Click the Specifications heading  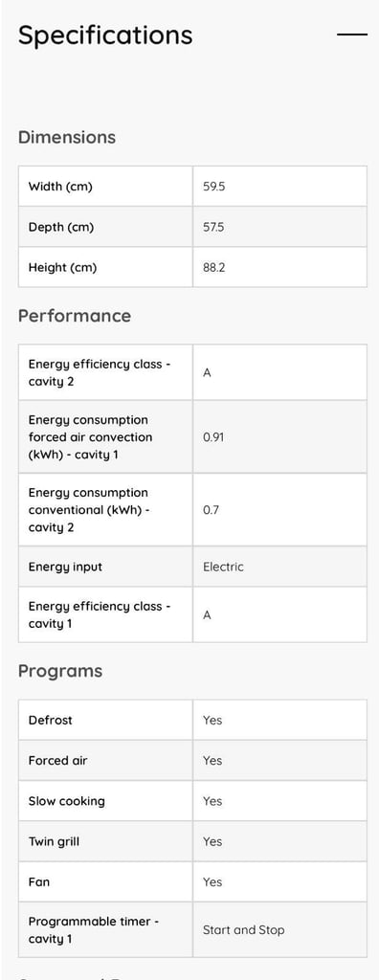point(105,35)
